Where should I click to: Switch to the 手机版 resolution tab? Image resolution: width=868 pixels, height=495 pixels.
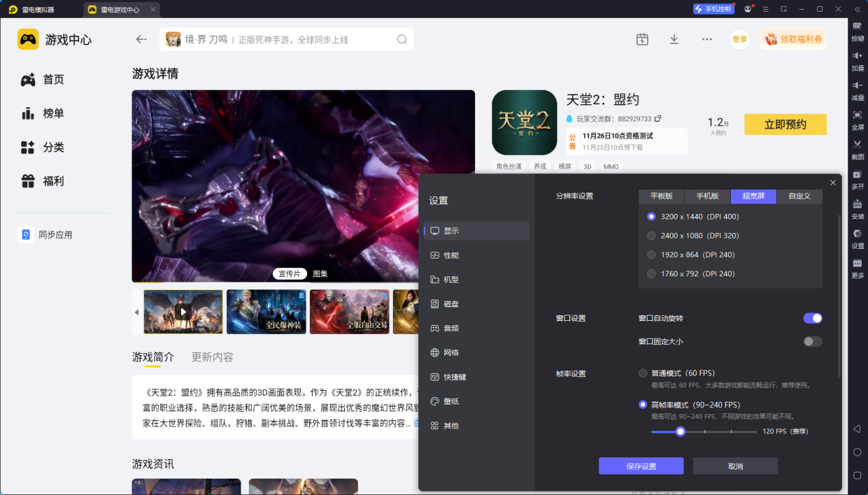pyautogui.click(x=707, y=195)
